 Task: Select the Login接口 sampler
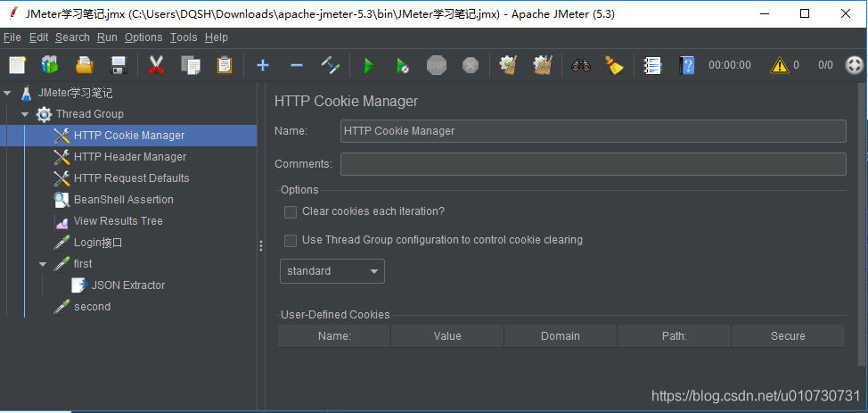pos(97,243)
